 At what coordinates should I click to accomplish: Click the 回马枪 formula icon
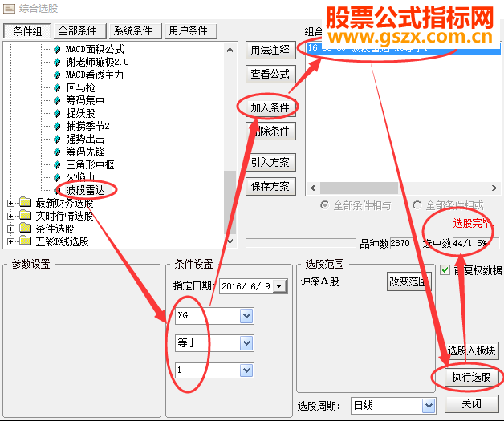57,87
